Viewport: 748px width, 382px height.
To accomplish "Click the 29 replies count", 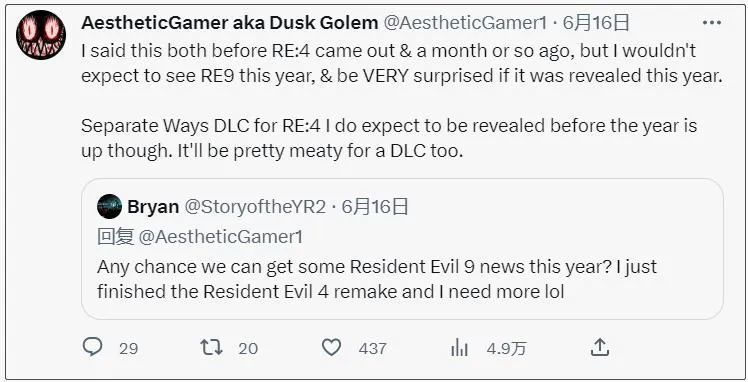I will (x=129, y=349).
